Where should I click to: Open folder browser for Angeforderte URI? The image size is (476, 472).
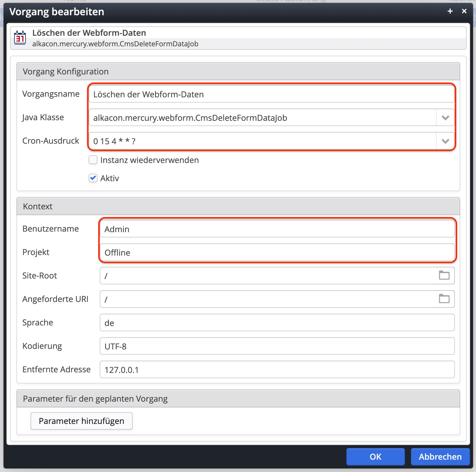444,299
